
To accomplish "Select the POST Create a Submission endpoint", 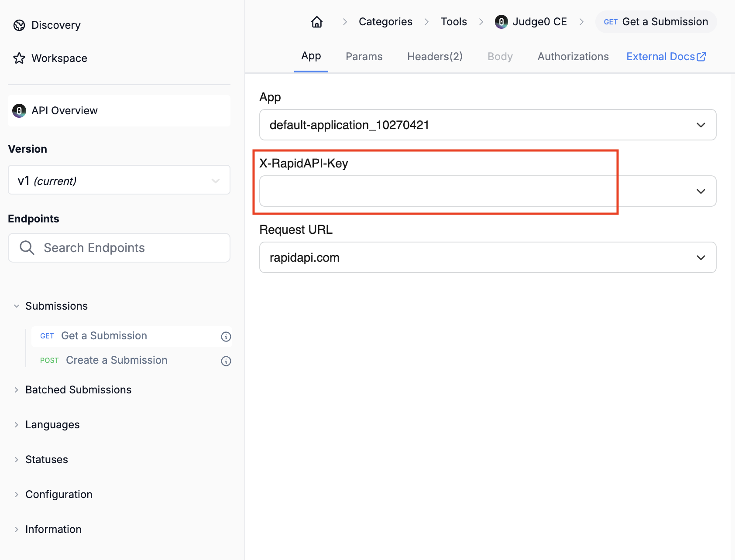I will (x=131, y=361).
